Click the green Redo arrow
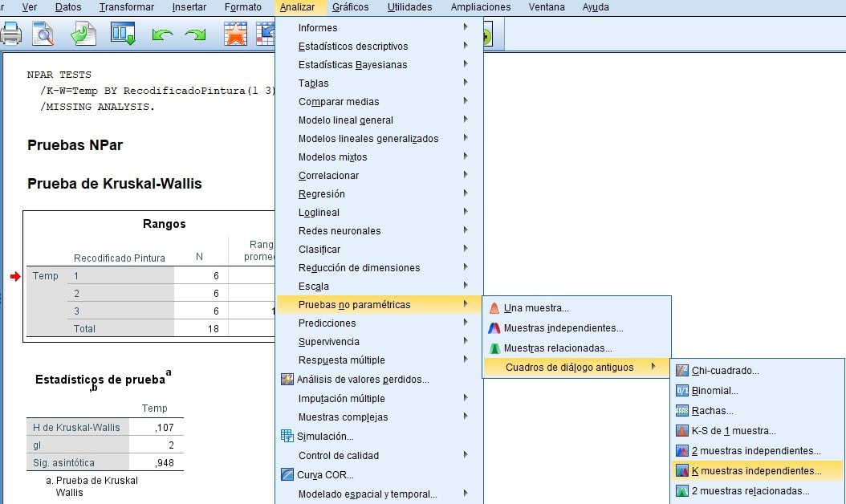The height and width of the screenshot is (504, 846). (195, 35)
